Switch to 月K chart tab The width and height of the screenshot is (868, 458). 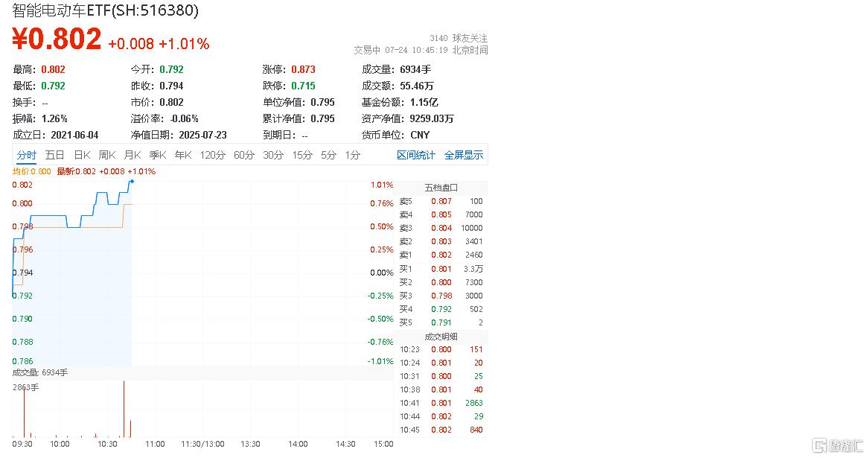133,155
